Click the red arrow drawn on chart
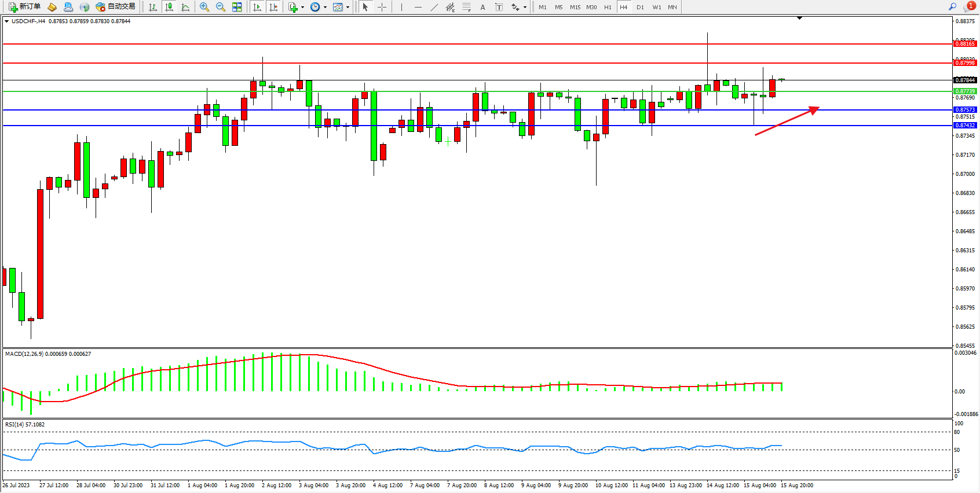 pyautogui.click(x=788, y=121)
